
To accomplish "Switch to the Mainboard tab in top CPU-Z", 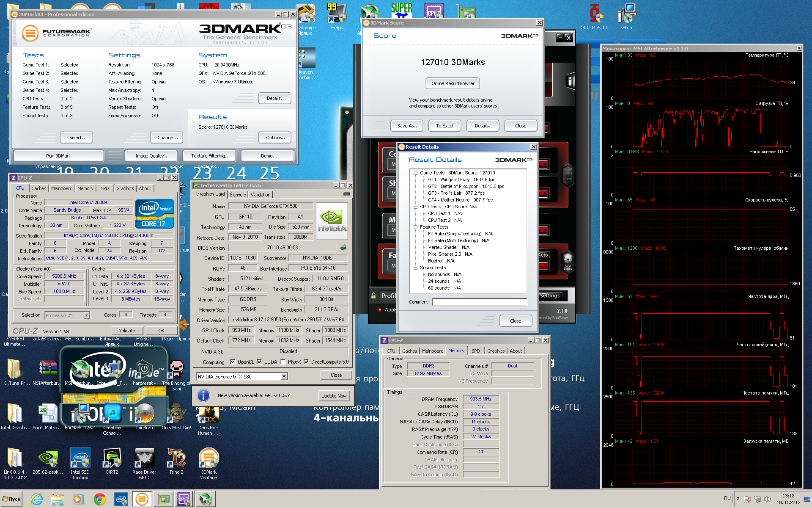I will pyautogui.click(x=62, y=188).
